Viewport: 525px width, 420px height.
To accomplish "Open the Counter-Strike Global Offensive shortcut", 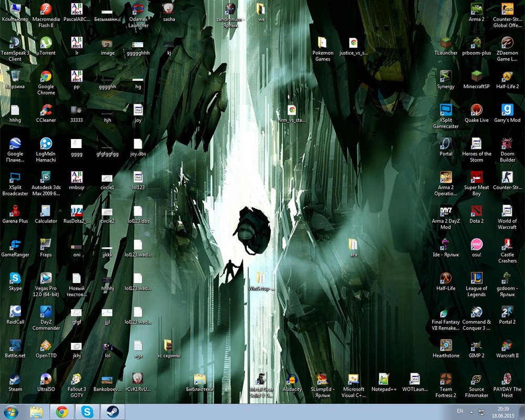I will [507, 15].
